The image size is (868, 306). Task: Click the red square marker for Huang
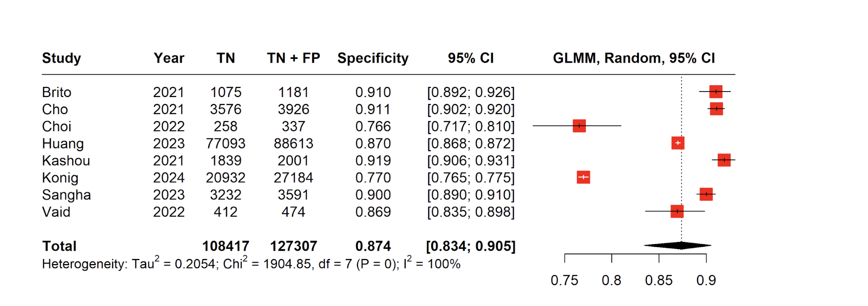click(678, 143)
